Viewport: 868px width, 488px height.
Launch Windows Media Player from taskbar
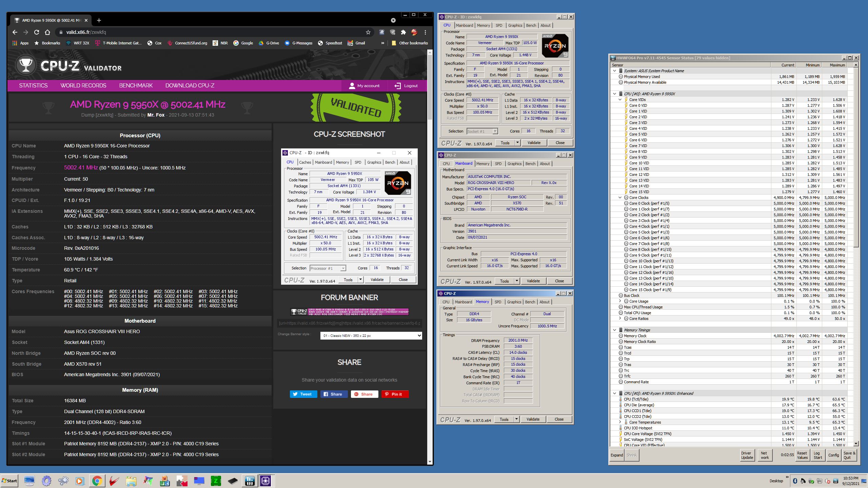click(80, 481)
